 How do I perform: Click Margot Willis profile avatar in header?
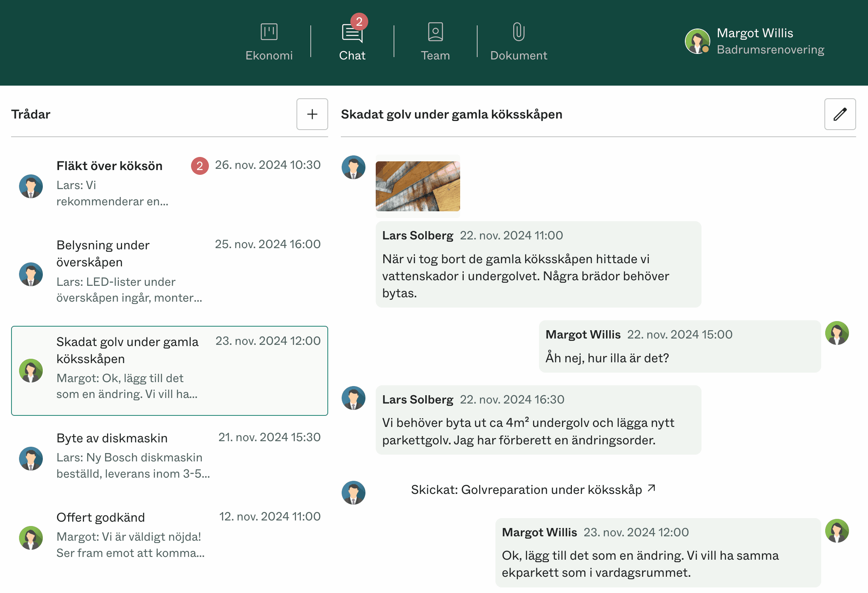click(x=698, y=41)
